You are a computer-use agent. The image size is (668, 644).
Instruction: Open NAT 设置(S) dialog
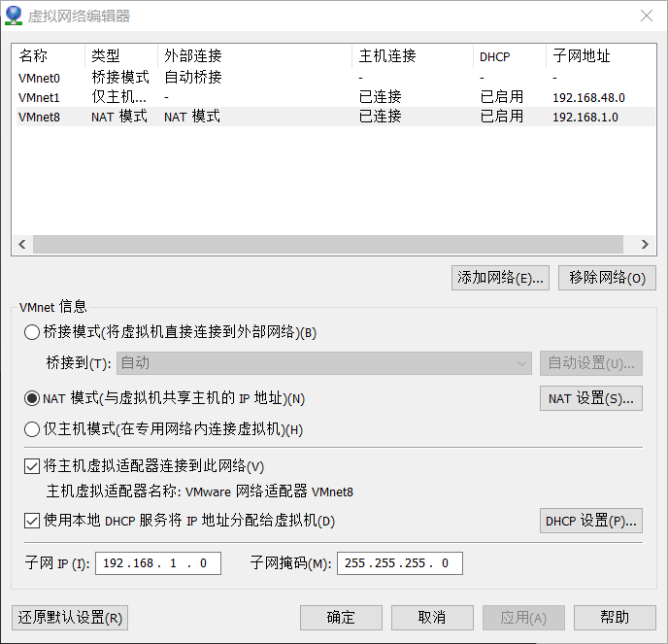coord(591,398)
